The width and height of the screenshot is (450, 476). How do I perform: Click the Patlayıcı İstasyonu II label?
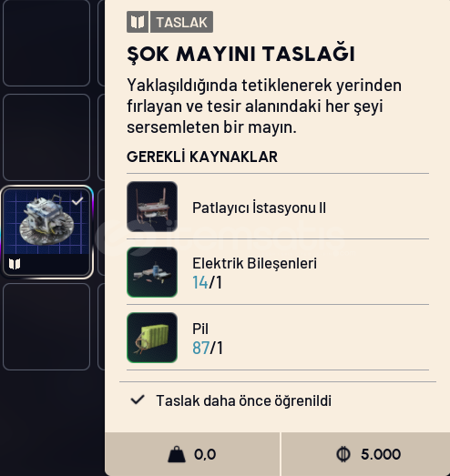coord(259,208)
